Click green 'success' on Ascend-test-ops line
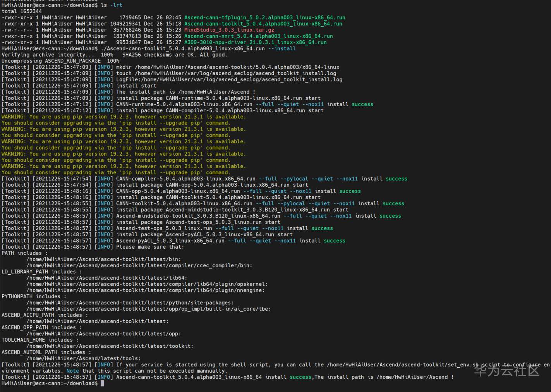Screen dimensions: 551x392 322,228
